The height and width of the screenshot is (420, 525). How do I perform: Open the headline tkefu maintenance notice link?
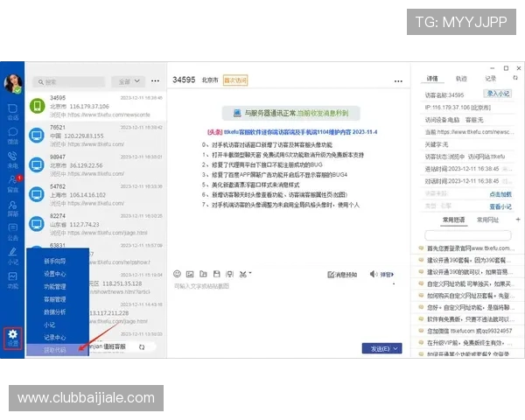pyautogui.click(x=292, y=132)
